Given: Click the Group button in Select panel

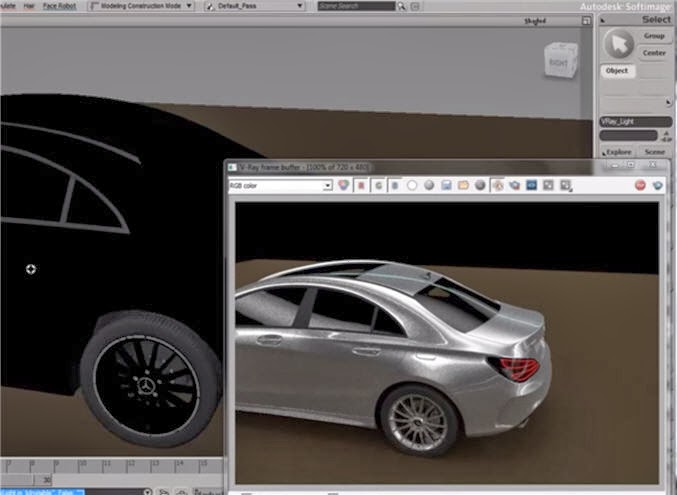Looking at the screenshot, I should pos(654,36).
